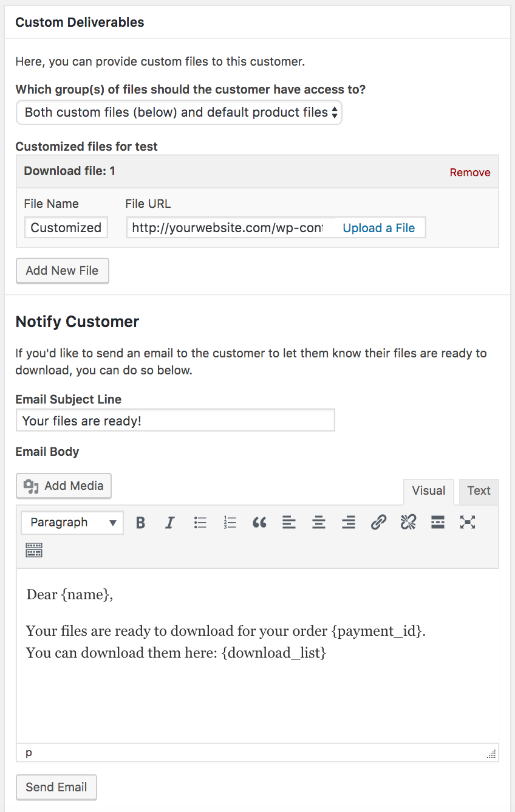The image size is (515, 812).
Task: Insert a bulleted list
Action: point(200,523)
